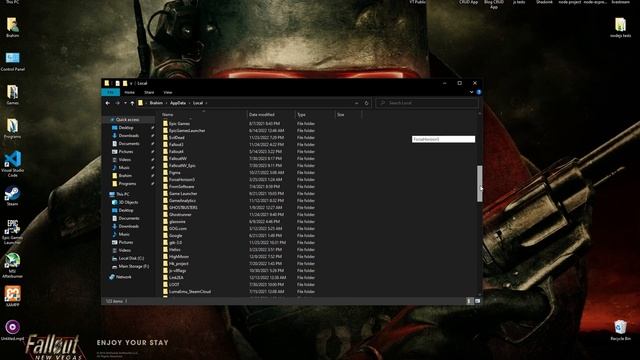Open the View ribbon tab

pyautogui.click(x=168, y=93)
